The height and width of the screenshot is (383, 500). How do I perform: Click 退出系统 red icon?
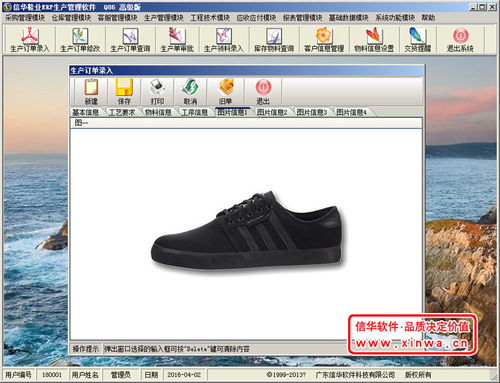point(460,39)
